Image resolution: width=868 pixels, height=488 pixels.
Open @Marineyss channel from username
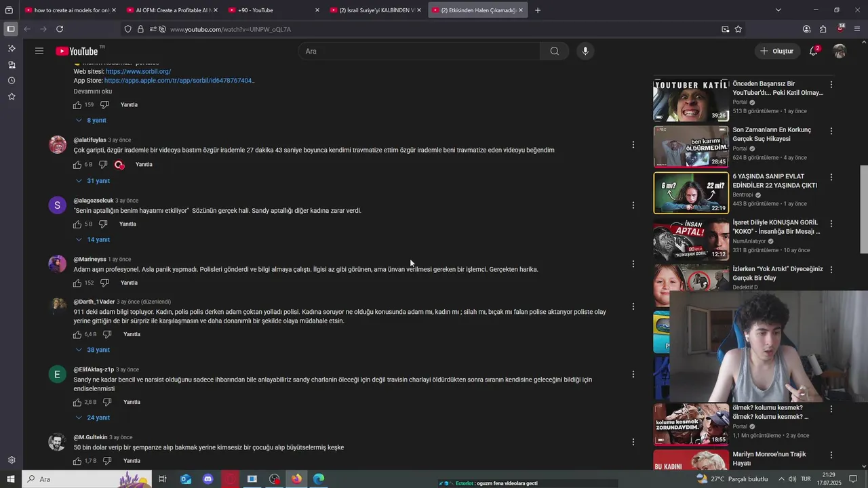(90, 260)
